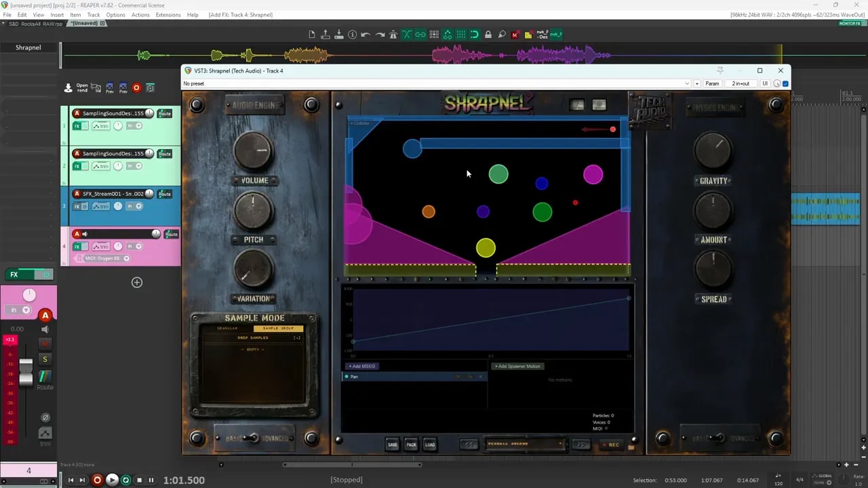Toggle the locking padlock icon
868x488 pixels.
(x=488, y=35)
